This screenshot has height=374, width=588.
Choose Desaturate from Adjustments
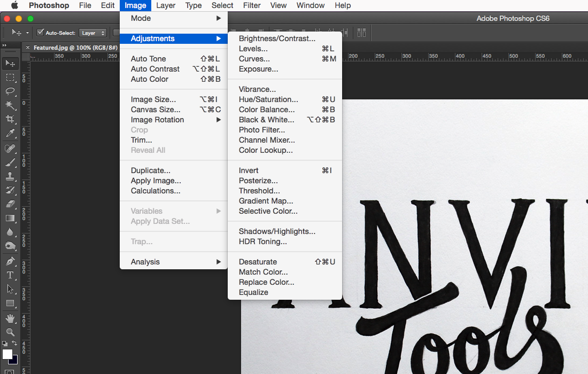285,262
